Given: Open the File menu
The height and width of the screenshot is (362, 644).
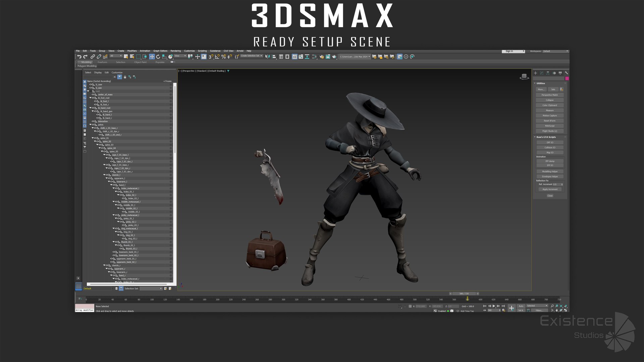Looking at the screenshot, I should point(78,51).
